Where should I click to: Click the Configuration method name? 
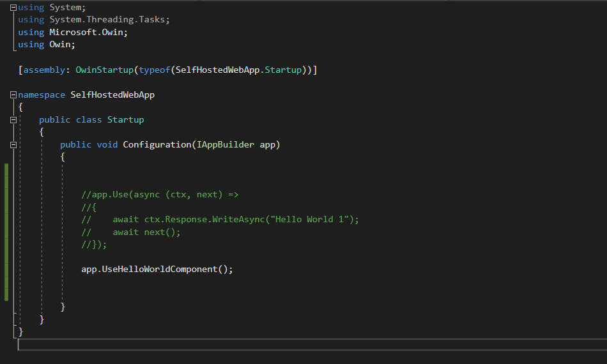pos(157,145)
